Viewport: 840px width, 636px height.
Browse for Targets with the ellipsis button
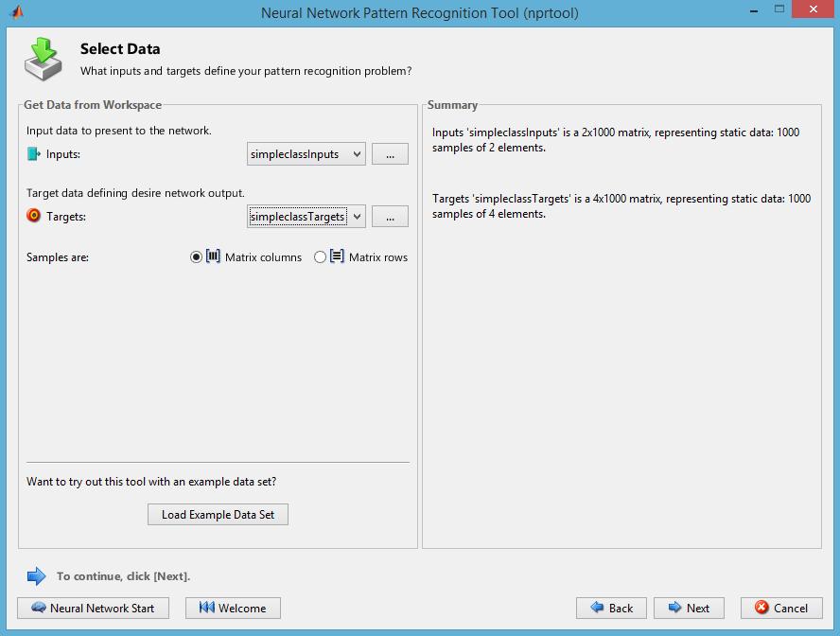[x=390, y=217]
